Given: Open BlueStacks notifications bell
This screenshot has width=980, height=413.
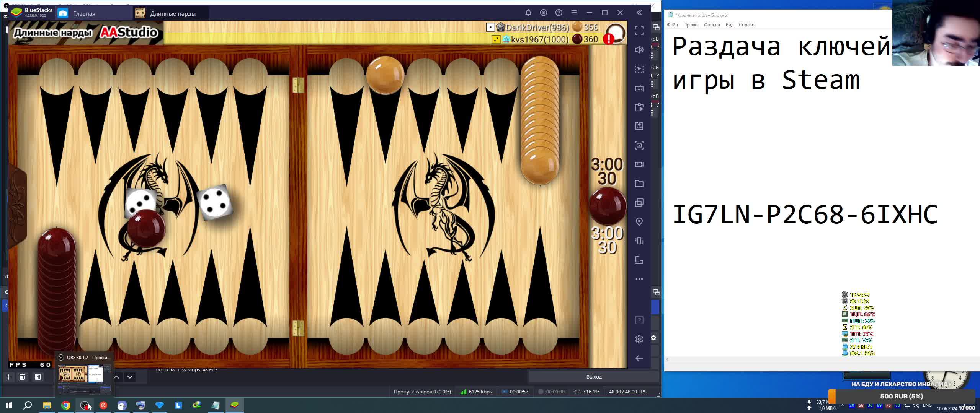Looking at the screenshot, I should (528, 13).
